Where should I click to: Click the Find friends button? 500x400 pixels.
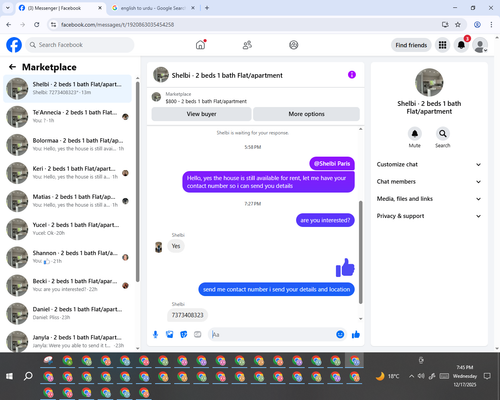(x=411, y=45)
